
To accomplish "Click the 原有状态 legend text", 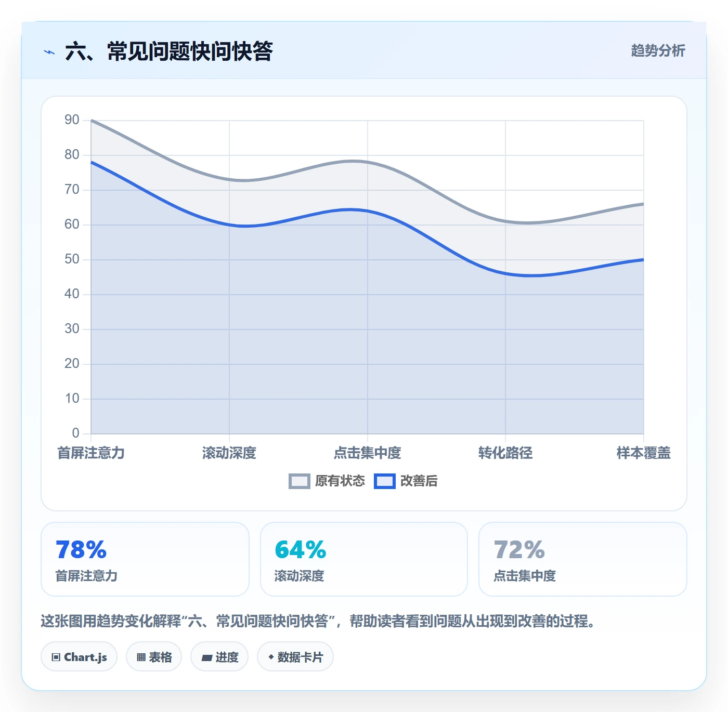I will (340, 481).
